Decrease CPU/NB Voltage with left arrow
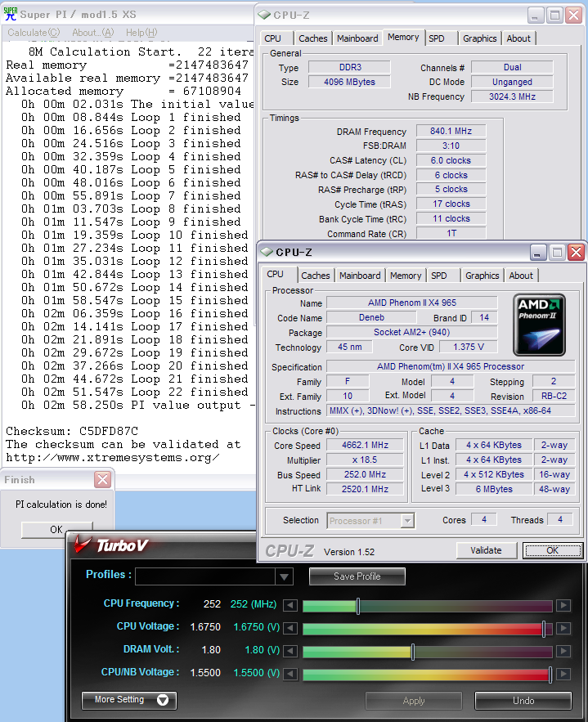 tap(290, 674)
